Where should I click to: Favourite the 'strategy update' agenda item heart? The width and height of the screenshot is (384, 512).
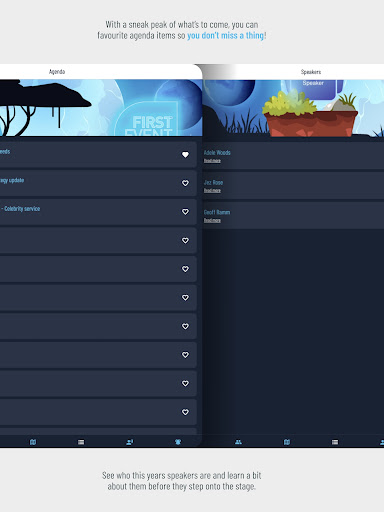coord(185,183)
